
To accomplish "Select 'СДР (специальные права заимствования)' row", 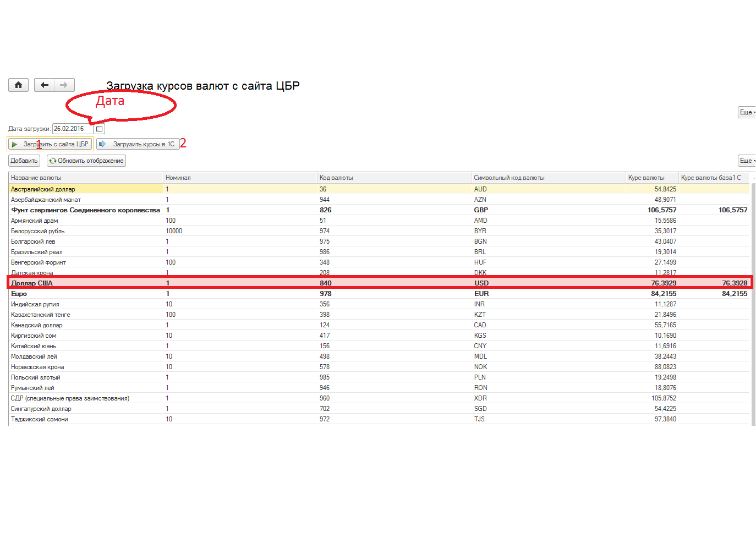I will [x=379, y=398].
